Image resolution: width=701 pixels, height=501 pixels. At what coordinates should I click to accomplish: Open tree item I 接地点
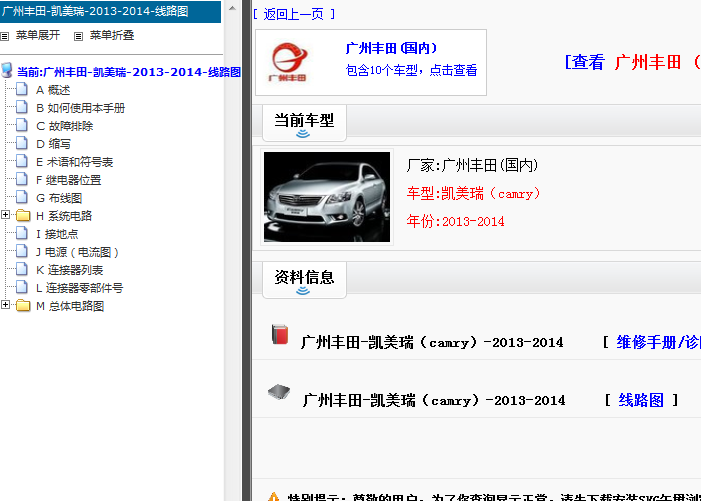[x=57, y=234]
